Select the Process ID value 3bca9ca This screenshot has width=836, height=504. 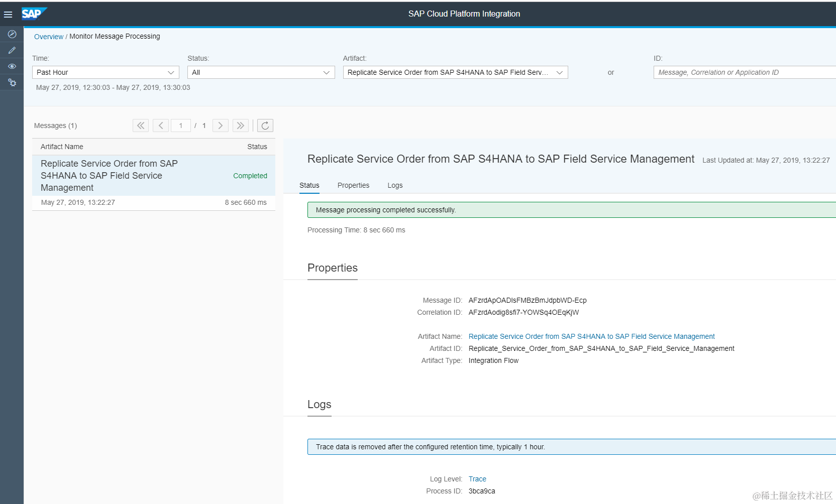click(x=482, y=491)
